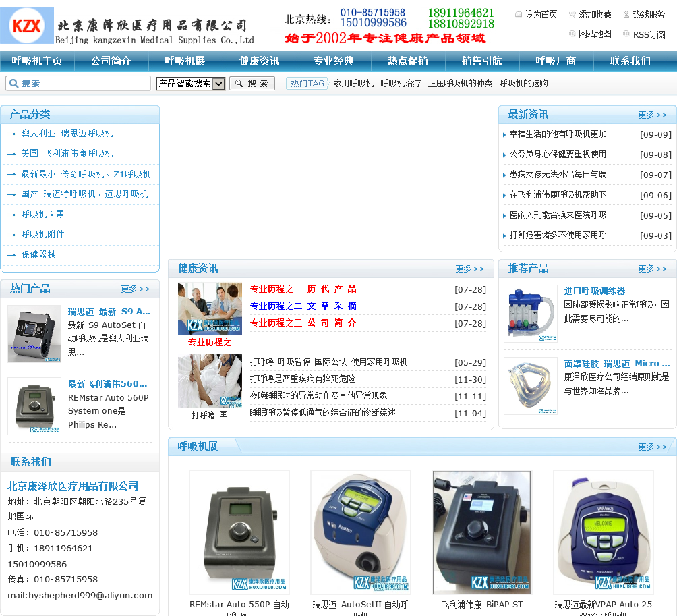Open news 在飞利浦伟康呼吸机帮助下
This screenshot has width=677, height=616.
click(558, 194)
